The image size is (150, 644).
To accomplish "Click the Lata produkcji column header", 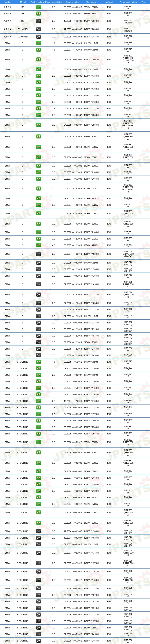I will tap(73, 2).
